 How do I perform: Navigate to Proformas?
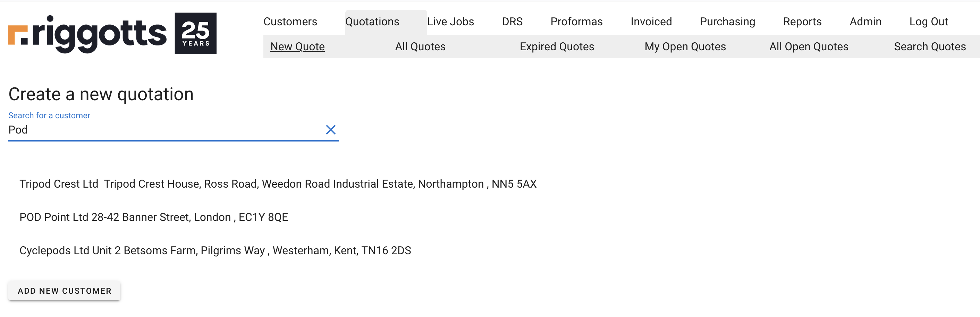576,22
